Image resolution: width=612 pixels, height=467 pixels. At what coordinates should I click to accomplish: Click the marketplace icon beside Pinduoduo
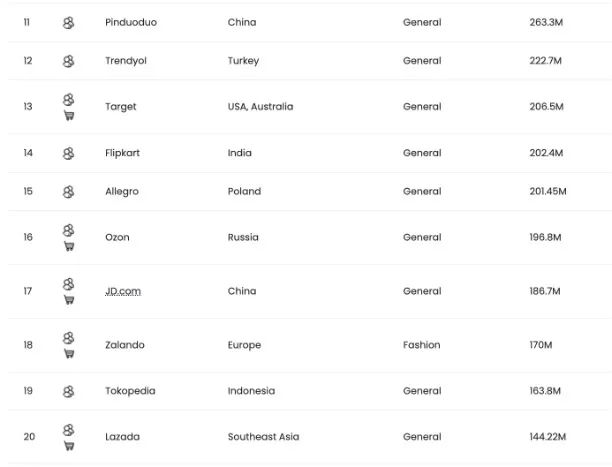tap(68, 23)
